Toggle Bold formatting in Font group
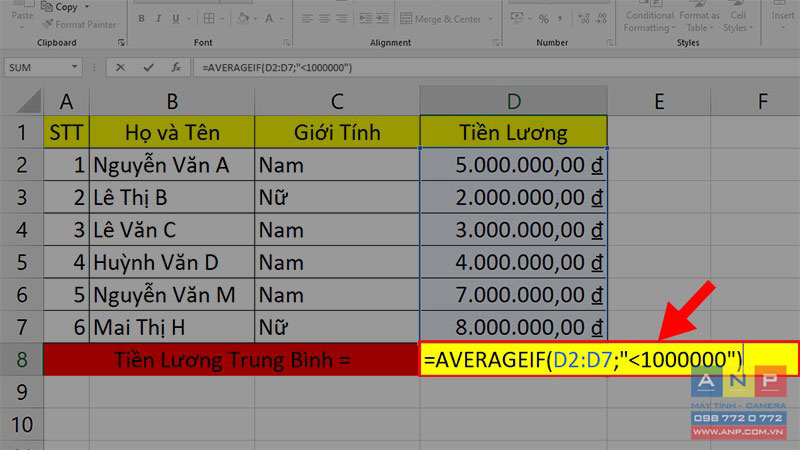The width and height of the screenshot is (800, 450). [x=141, y=19]
